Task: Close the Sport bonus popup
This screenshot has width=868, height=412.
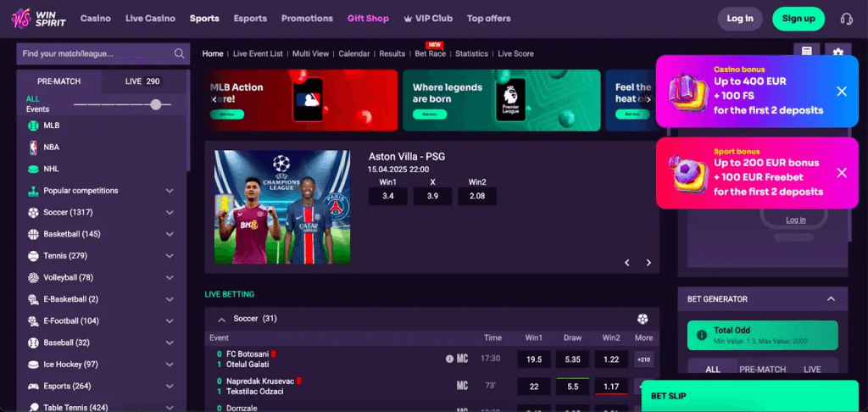Action: click(x=842, y=173)
